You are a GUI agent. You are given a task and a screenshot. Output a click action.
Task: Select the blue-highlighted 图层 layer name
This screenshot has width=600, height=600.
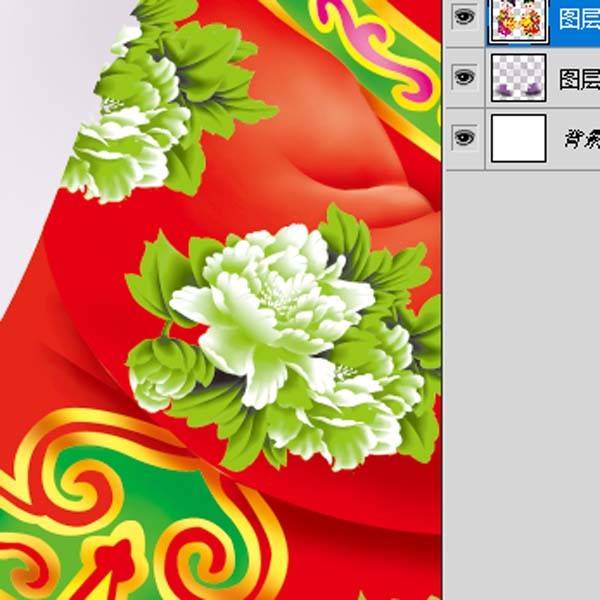(579, 19)
